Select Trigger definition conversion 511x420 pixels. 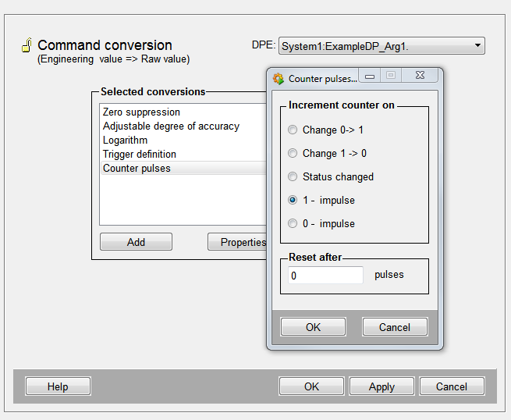(139, 155)
